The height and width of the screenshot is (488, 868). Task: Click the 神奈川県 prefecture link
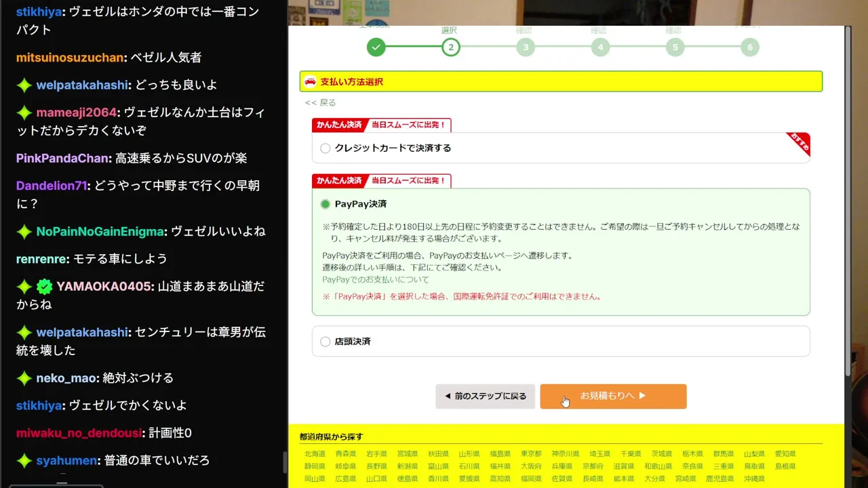pyautogui.click(x=566, y=454)
